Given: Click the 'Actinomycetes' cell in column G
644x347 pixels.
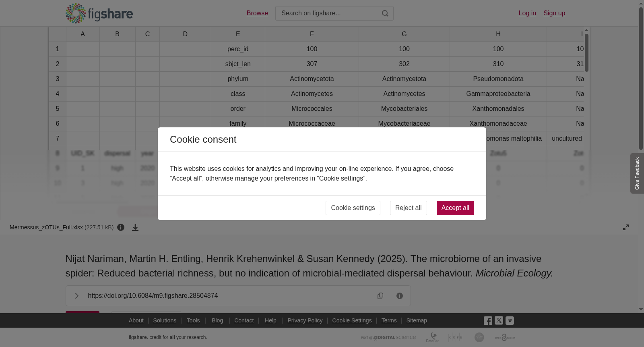Looking at the screenshot, I should pos(404,94).
